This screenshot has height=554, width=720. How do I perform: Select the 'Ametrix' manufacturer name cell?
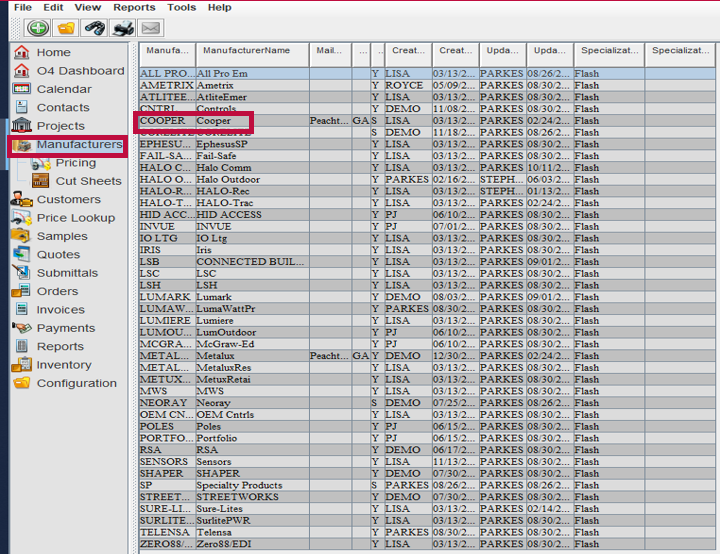point(253,85)
